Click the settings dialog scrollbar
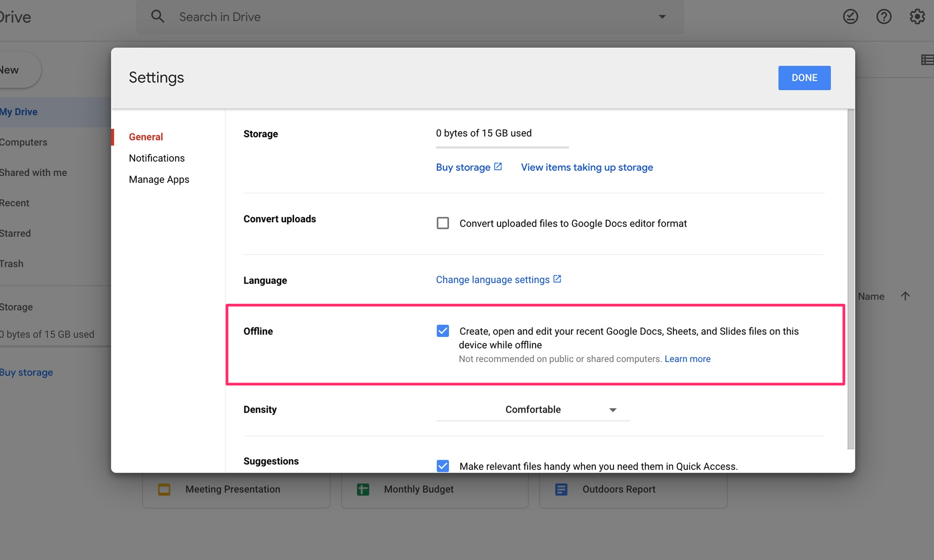The width and height of the screenshot is (934, 560). coord(851,279)
